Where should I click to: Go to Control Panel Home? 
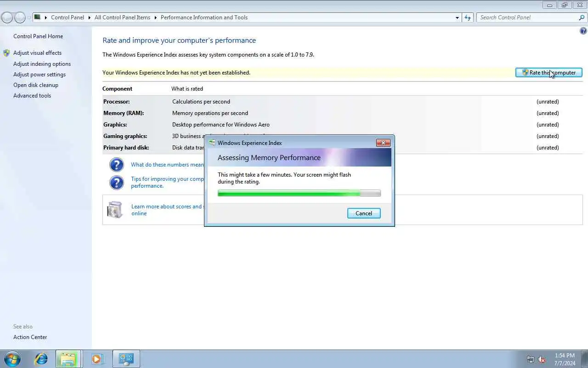38,36
